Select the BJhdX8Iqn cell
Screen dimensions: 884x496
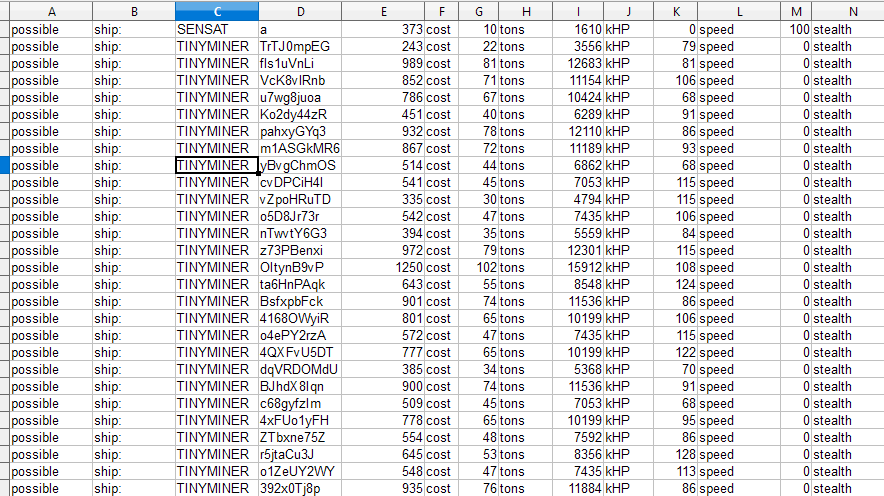pyautogui.click(x=300, y=387)
